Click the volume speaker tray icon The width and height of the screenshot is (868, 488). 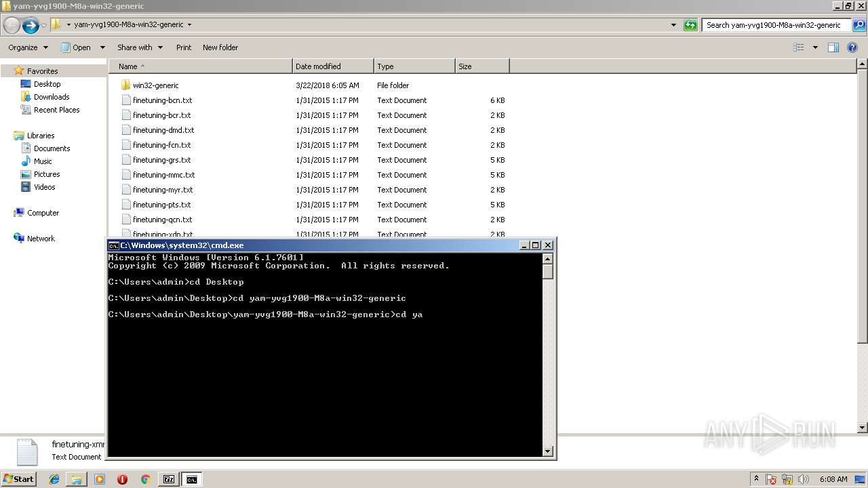coord(803,479)
